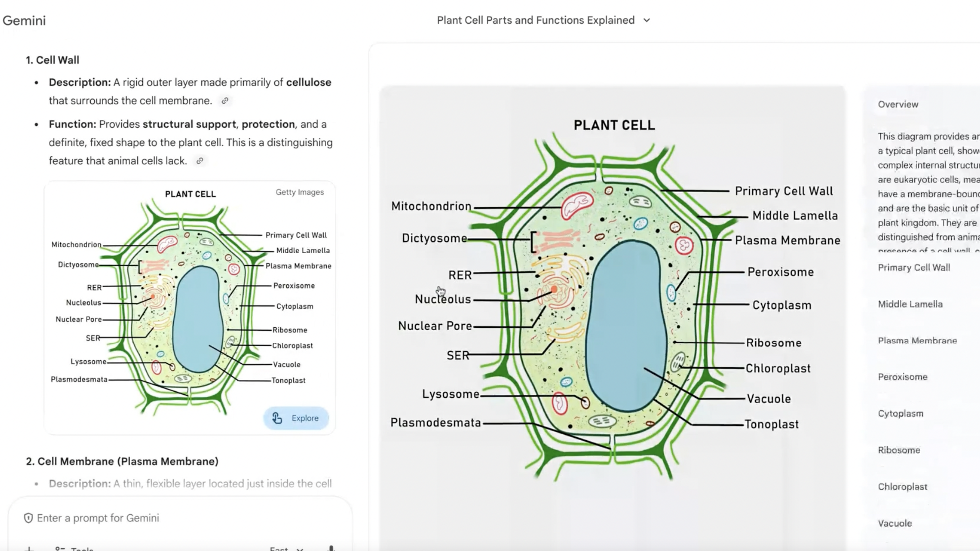Click the plus icon to add attachments

[29, 549]
